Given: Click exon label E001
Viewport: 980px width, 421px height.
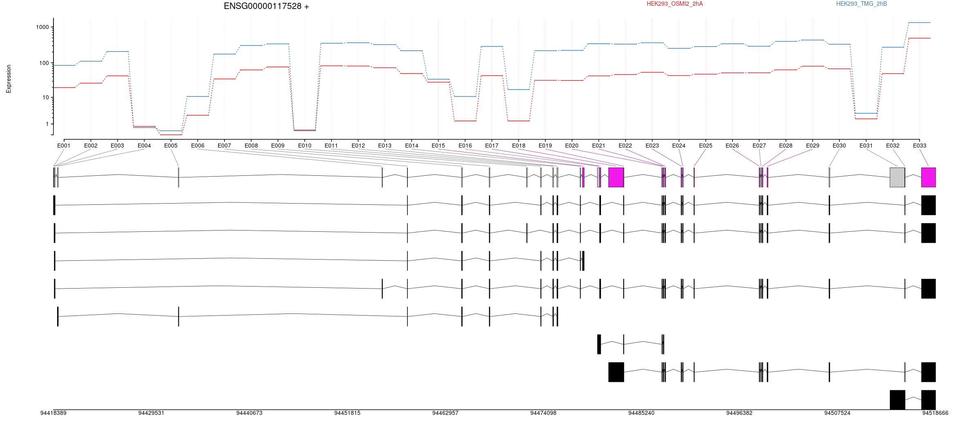Looking at the screenshot, I should 64,146.
